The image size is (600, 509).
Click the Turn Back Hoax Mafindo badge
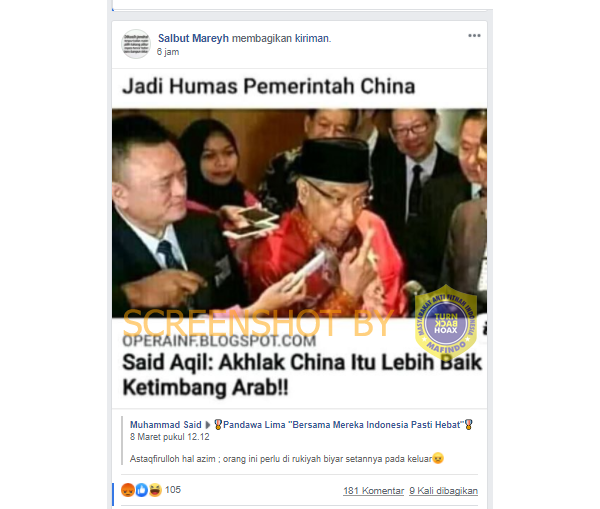tap(446, 322)
